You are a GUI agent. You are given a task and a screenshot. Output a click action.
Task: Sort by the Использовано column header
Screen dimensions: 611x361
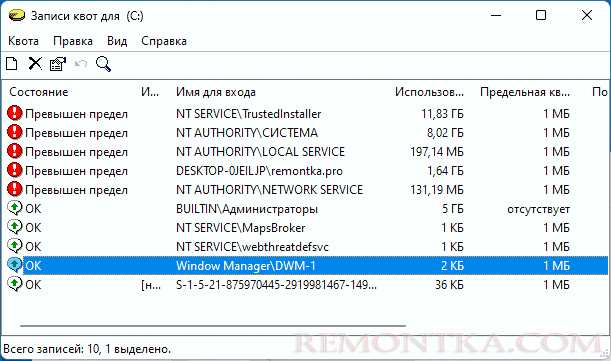click(x=429, y=92)
